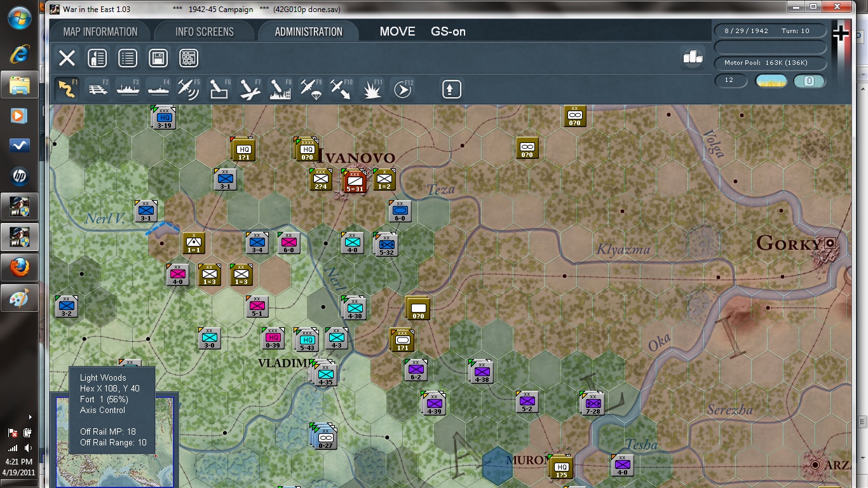Click the 5=31 red unit at Ivanovo
The width and height of the screenshot is (868, 488).
tap(355, 180)
